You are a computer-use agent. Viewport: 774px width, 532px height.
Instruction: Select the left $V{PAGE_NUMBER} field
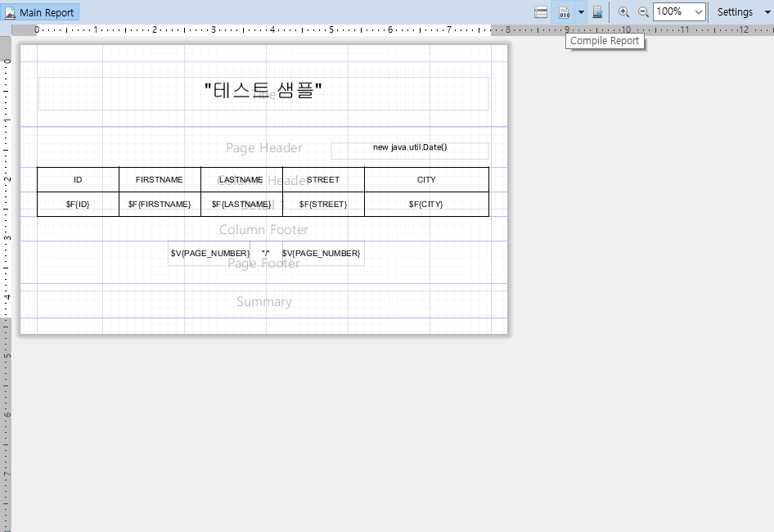click(209, 254)
